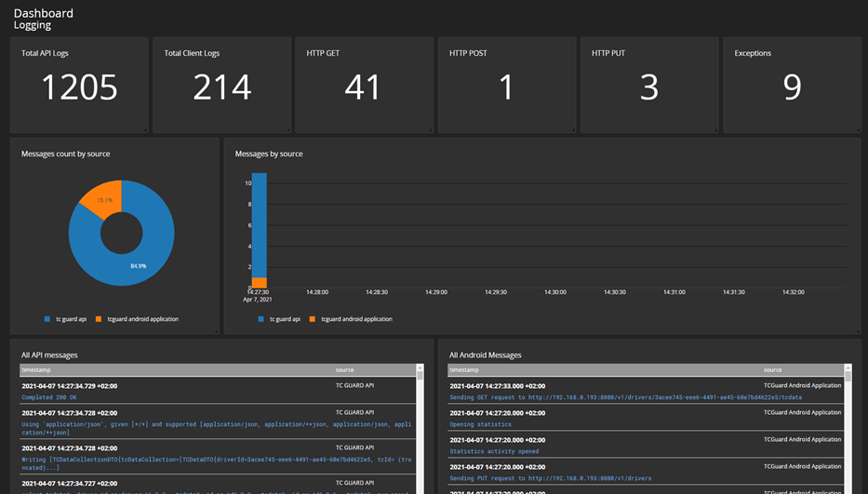Click the Total API Logs widget title
Screen dimensions: 868x494
pyautogui.click(x=45, y=53)
